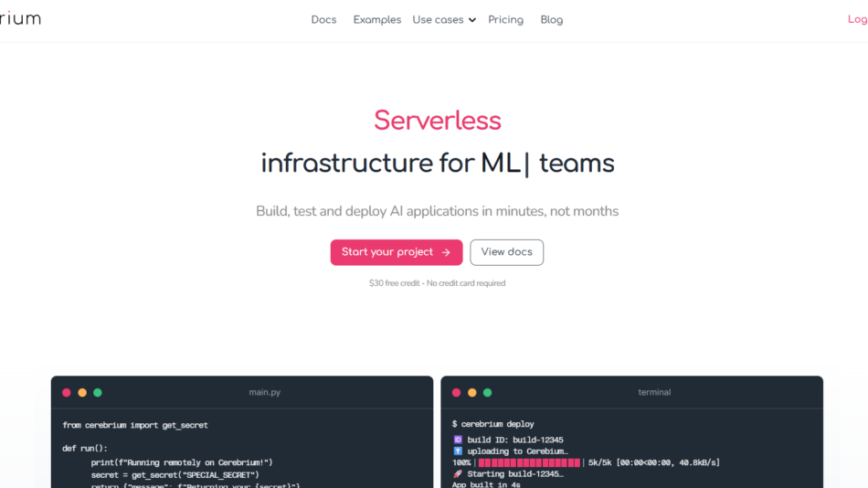
Task: Visit the Blog from the top navigation
Action: [551, 20]
